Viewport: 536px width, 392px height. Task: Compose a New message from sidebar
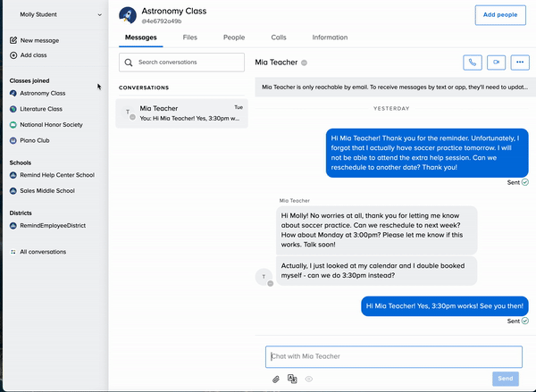(x=39, y=40)
